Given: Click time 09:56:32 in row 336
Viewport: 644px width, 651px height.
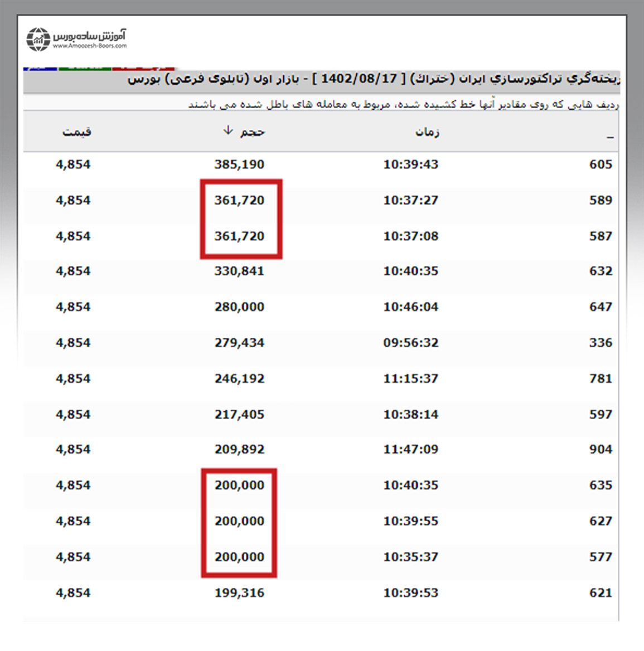Looking at the screenshot, I should point(410,343).
